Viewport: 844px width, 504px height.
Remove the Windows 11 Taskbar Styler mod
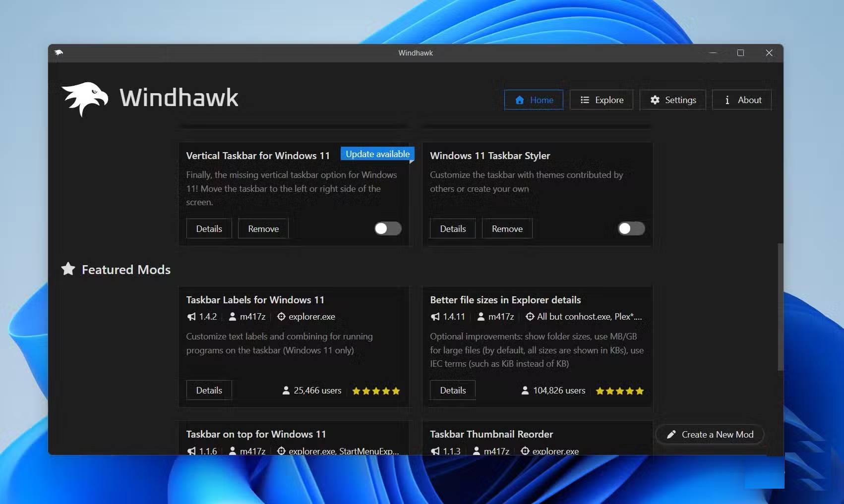[x=507, y=228]
